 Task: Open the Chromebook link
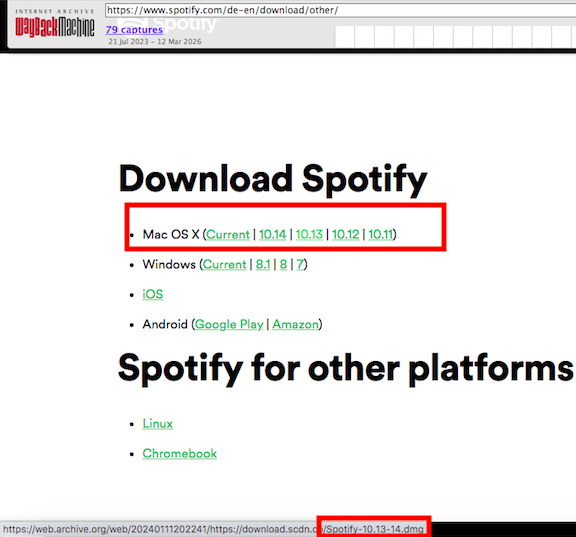[x=180, y=454]
